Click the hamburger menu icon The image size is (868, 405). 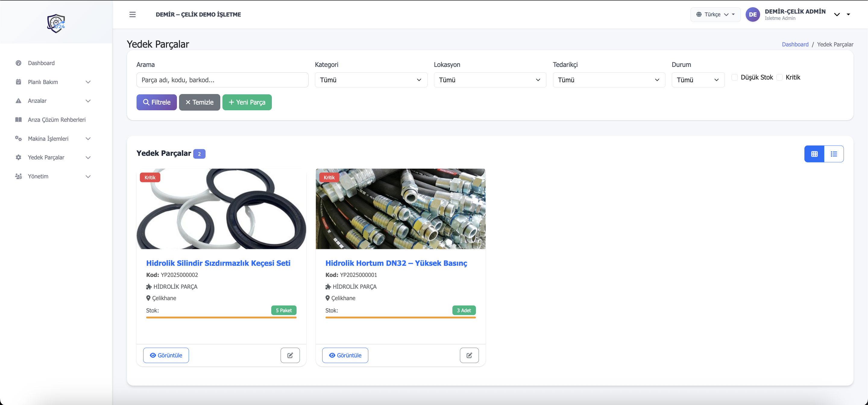[x=132, y=14]
